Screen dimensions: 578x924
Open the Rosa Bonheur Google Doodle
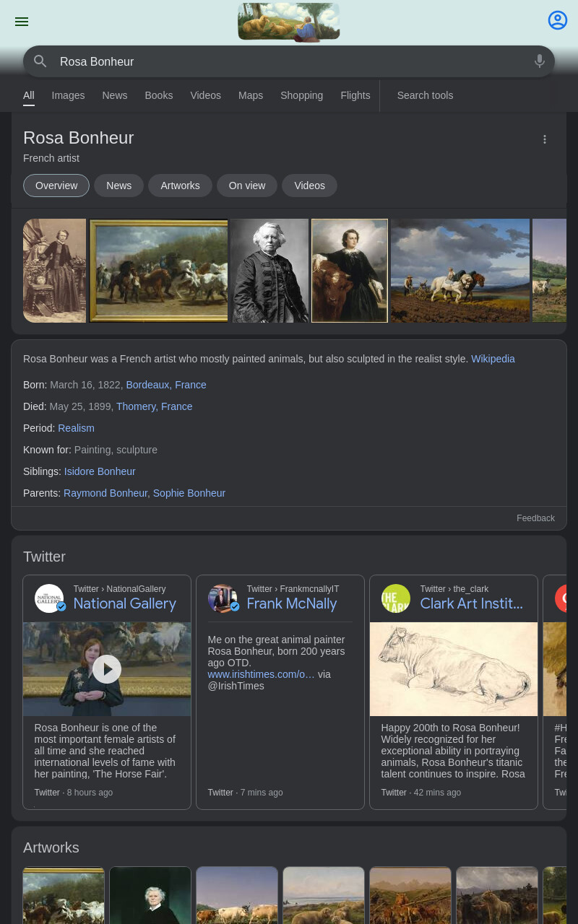click(289, 22)
